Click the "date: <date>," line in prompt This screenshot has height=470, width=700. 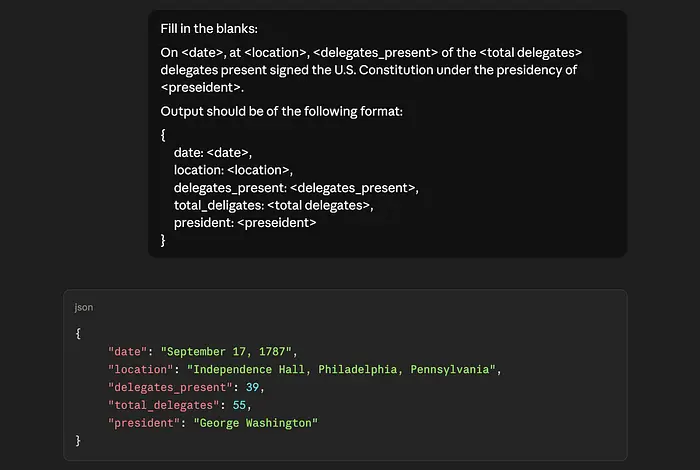point(218,152)
